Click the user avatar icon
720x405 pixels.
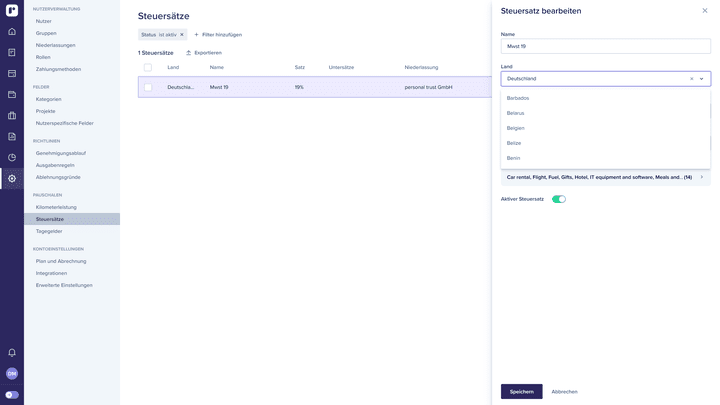point(12,373)
